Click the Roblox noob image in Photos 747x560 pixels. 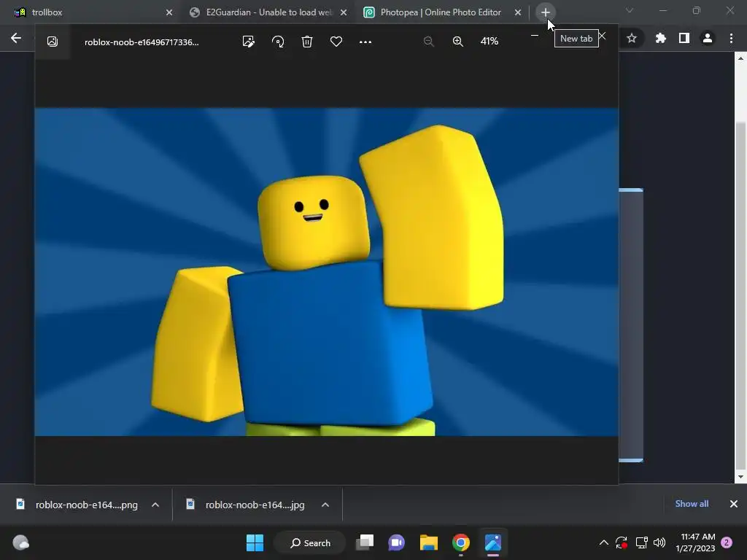[x=327, y=272]
